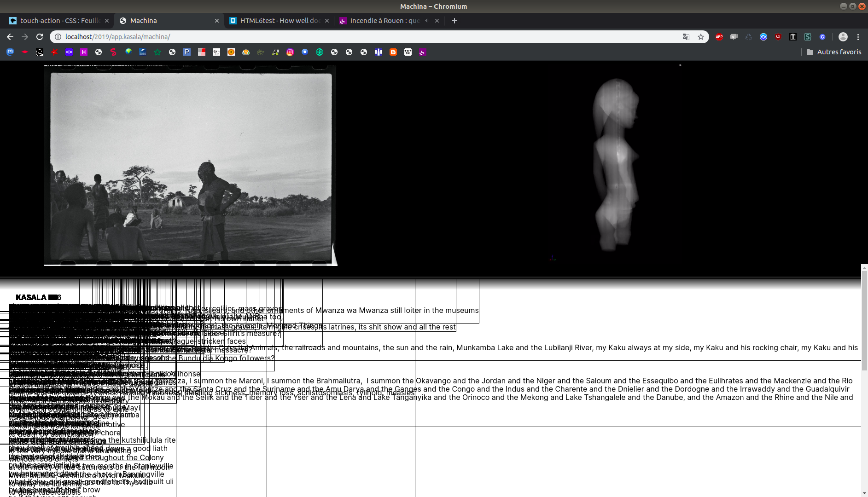
Task: Click the Adblock Plus extension icon
Action: tap(719, 37)
